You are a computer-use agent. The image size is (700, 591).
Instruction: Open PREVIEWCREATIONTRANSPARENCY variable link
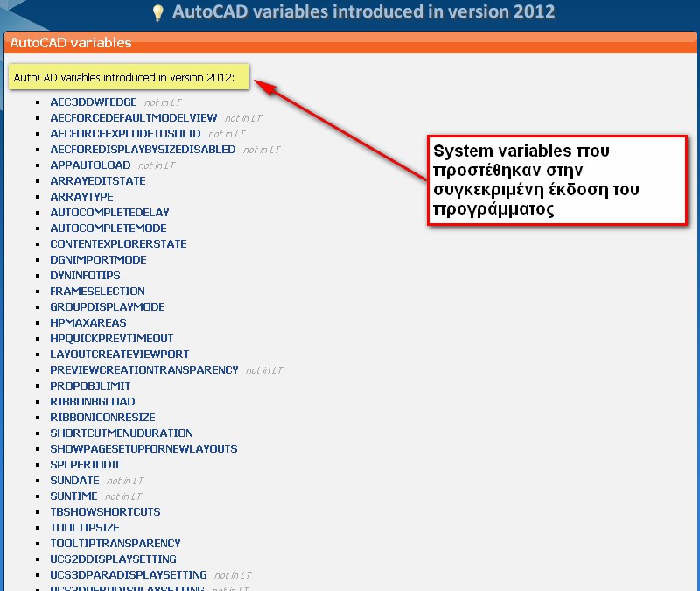pos(144,369)
